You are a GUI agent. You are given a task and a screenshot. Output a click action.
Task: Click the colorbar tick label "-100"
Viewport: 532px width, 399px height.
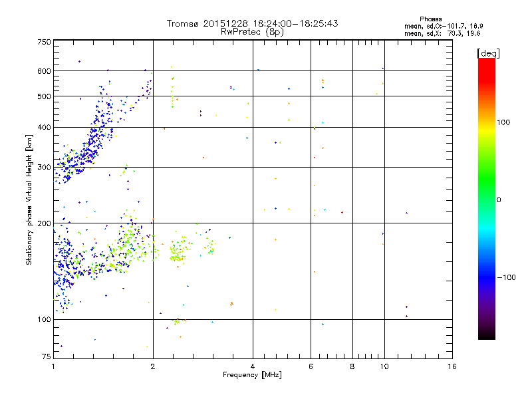click(506, 277)
